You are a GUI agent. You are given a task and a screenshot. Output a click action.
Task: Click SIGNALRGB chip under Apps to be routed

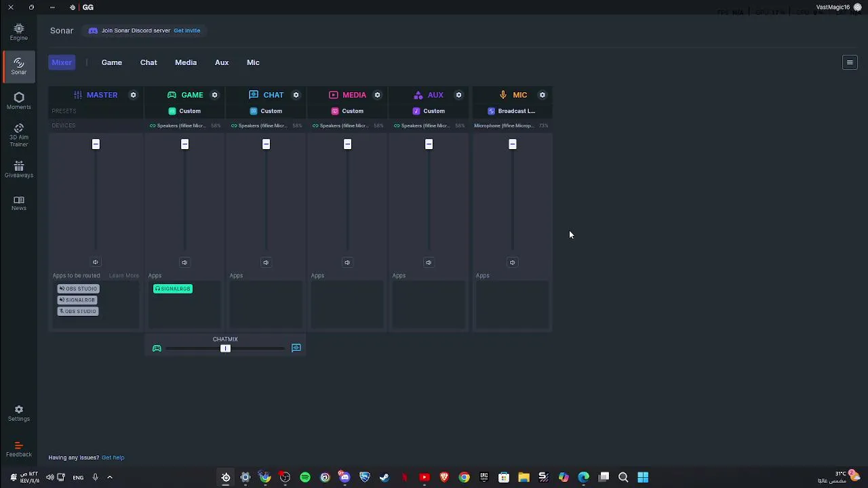(x=77, y=300)
